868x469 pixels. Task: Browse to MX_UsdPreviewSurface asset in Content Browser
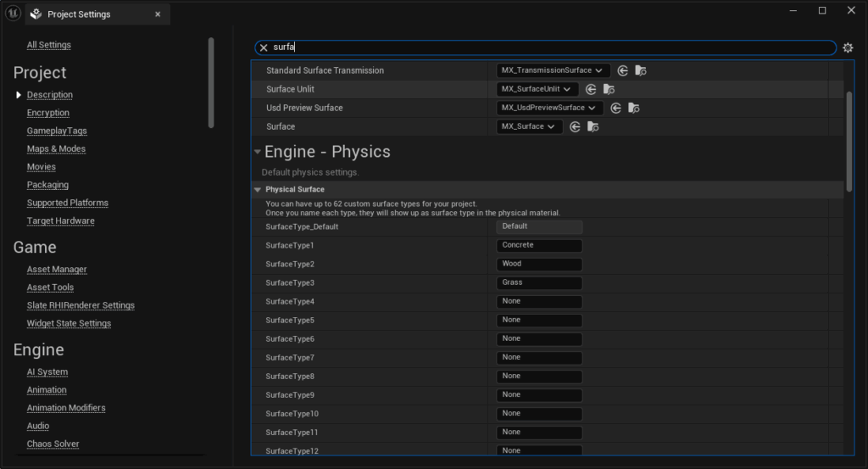click(634, 109)
